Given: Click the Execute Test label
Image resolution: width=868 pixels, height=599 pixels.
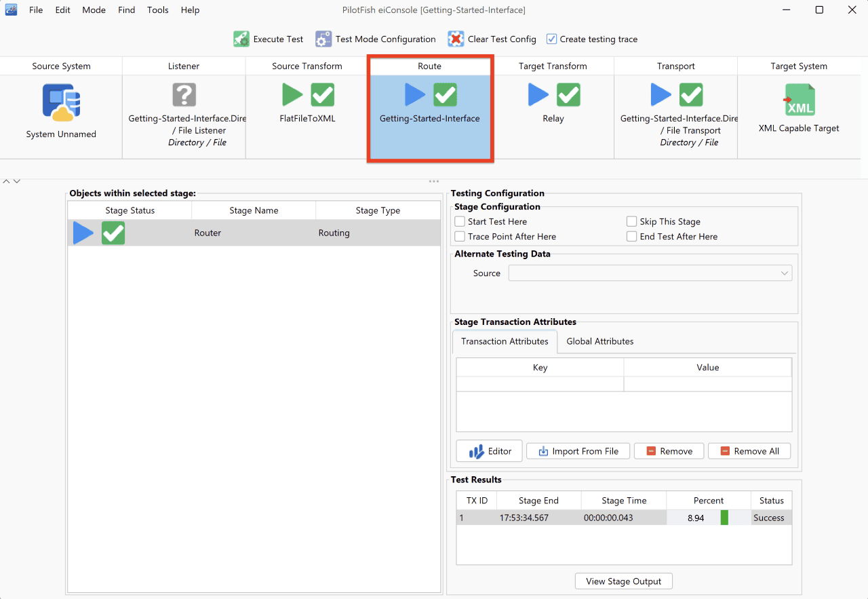Looking at the screenshot, I should [x=278, y=39].
